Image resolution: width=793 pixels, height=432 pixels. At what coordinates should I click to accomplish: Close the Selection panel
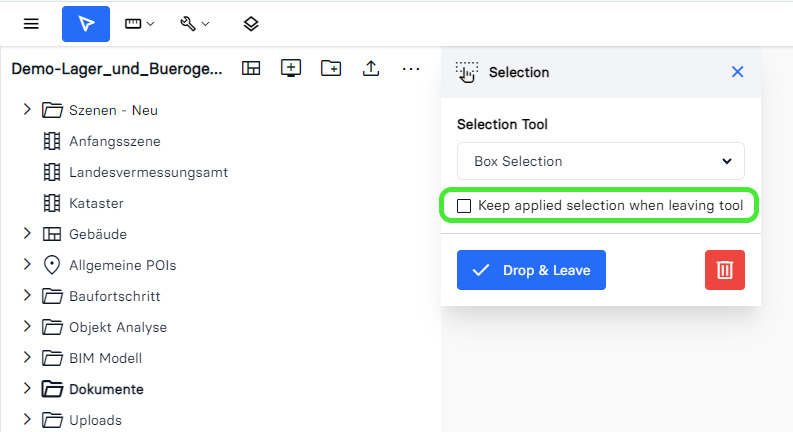(x=738, y=72)
